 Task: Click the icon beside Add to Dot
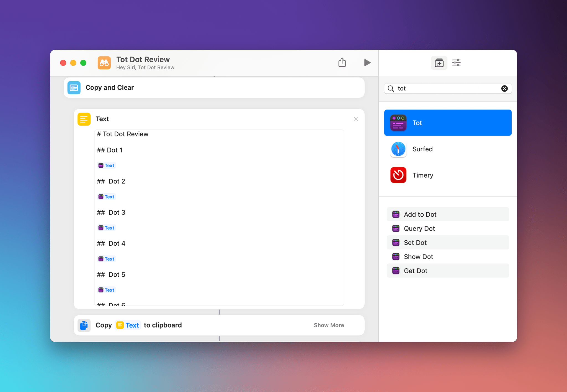tap(396, 214)
